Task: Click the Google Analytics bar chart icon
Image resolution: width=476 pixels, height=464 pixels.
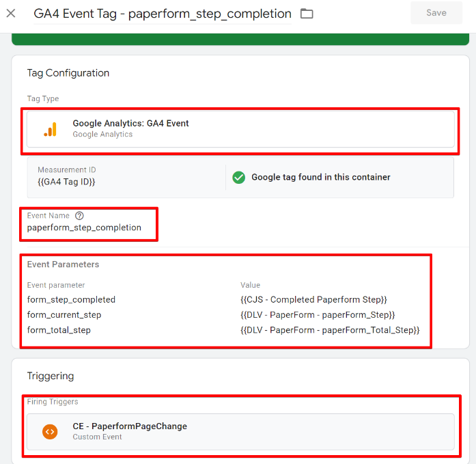Action: tap(50, 128)
